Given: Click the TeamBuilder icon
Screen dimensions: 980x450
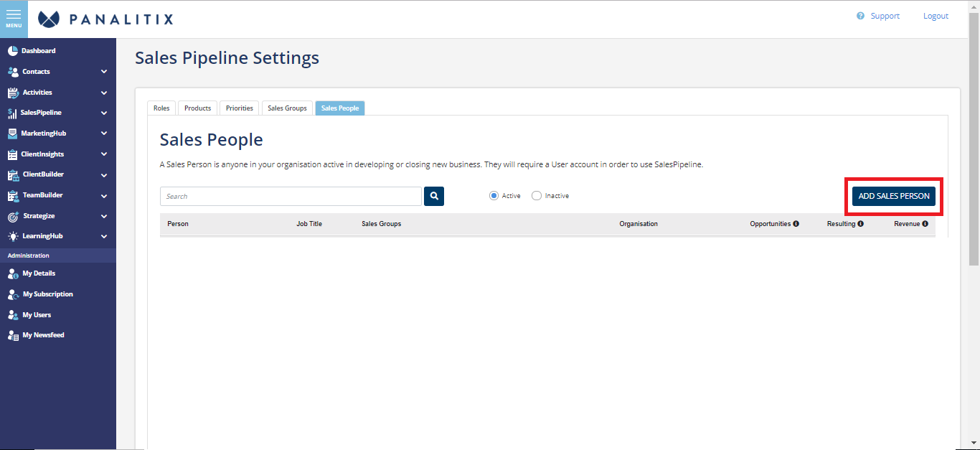Looking at the screenshot, I should tap(13, 195).
